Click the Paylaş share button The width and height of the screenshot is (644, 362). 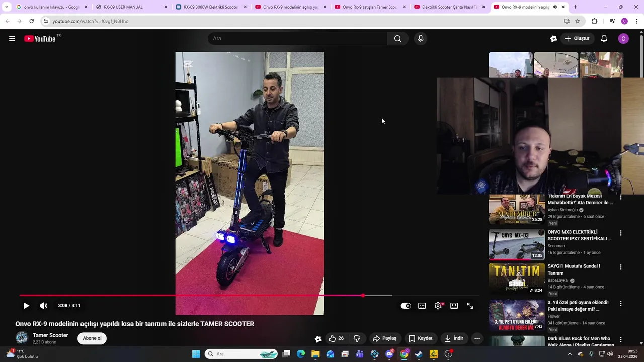pyautogui.click(x=384, y=338)
